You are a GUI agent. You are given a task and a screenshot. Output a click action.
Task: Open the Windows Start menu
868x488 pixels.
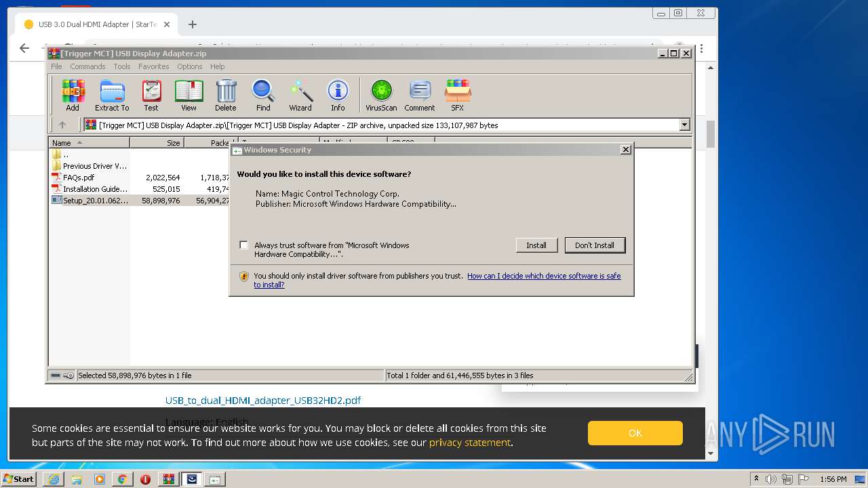[x=19, y=479]
